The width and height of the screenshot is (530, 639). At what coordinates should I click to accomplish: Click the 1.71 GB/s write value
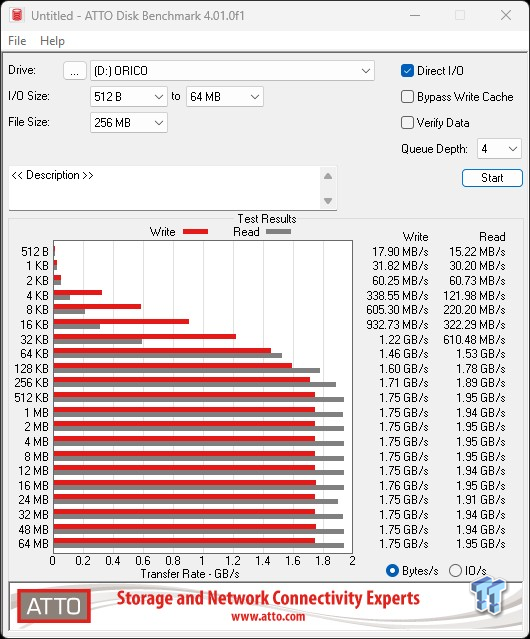404,383
